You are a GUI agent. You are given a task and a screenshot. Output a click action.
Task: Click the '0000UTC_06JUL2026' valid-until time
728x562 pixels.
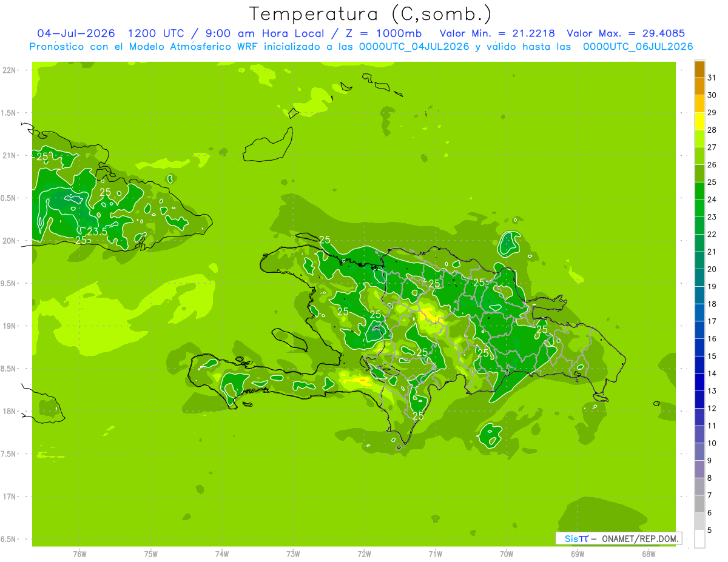tap(638, 47)
